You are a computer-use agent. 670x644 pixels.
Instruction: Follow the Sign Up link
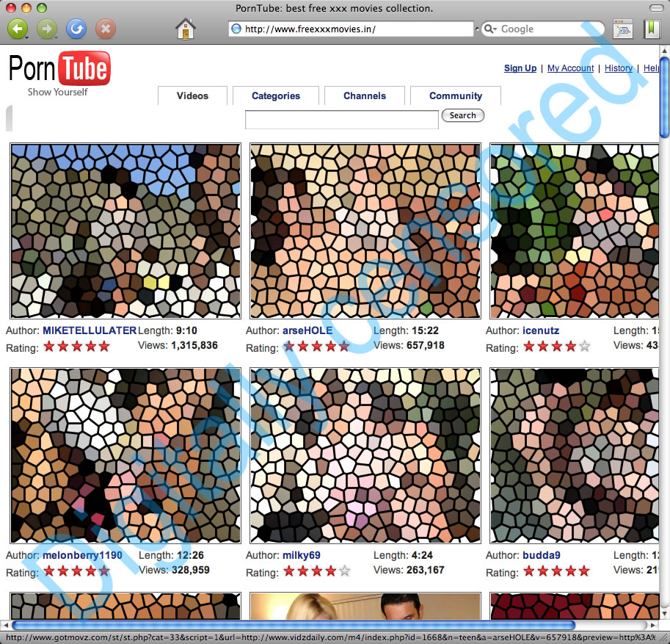point(520,68)
